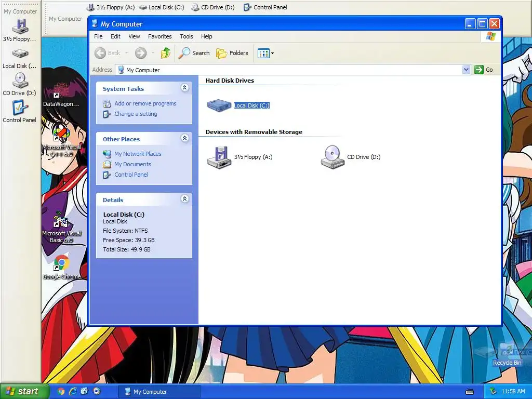Select the 3½ Floppy (A:) drive icon
This screenshot has height=399, width=532.
click(x=219, y=157)
